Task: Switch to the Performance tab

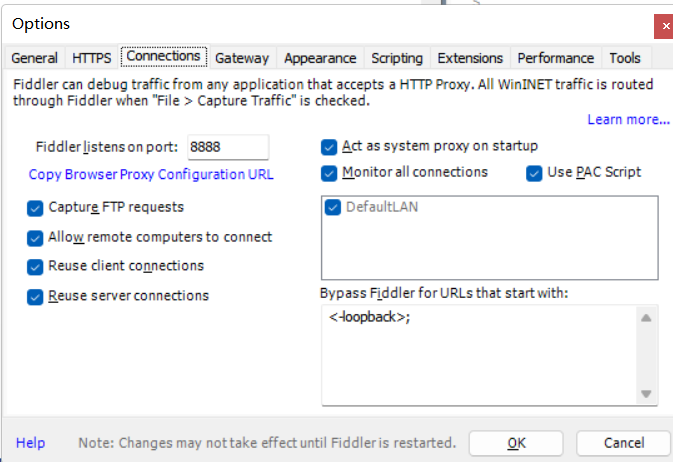Action: coord(556,58)
